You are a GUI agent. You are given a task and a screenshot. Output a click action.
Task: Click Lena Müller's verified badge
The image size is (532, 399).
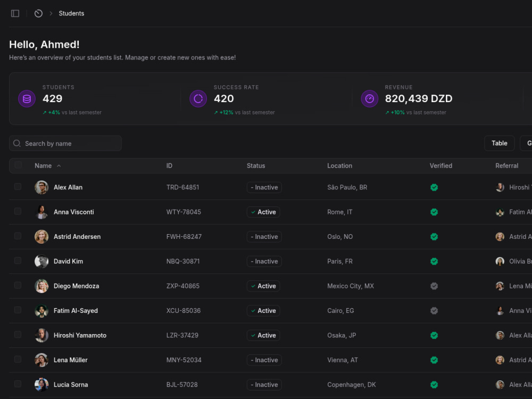[x=434, y=360]
